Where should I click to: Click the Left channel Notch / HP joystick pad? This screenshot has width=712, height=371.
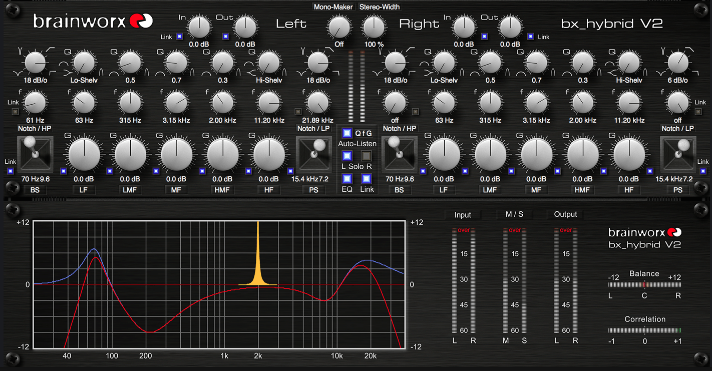point(35,153)
